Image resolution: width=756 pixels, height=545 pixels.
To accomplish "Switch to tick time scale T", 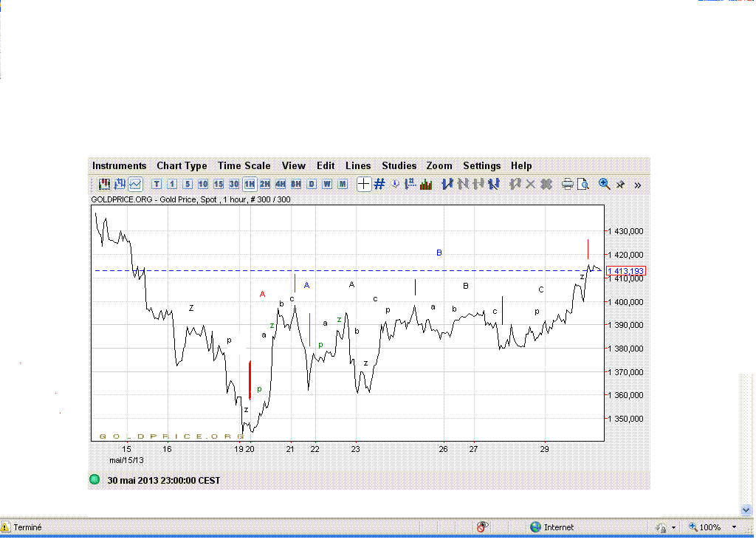I will point(157,184).
